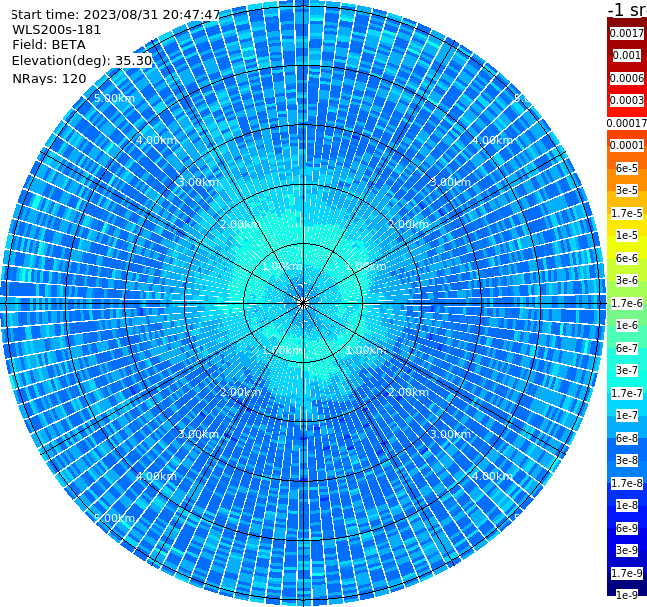The width and height of the screenshot is (647, 607).
Task: Click the 2.00km label in lower-right quadrant
Action: coord(408,392)
